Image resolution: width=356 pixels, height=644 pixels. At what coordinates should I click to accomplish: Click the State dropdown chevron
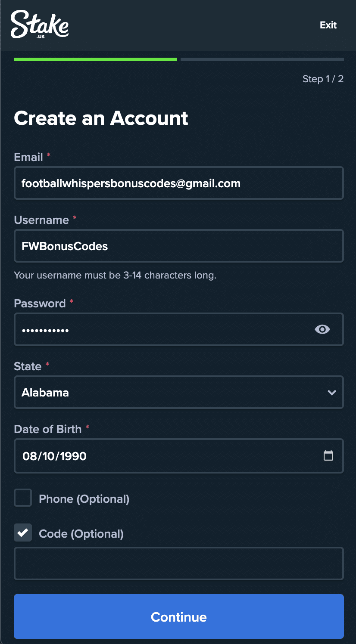click(331, 392)
